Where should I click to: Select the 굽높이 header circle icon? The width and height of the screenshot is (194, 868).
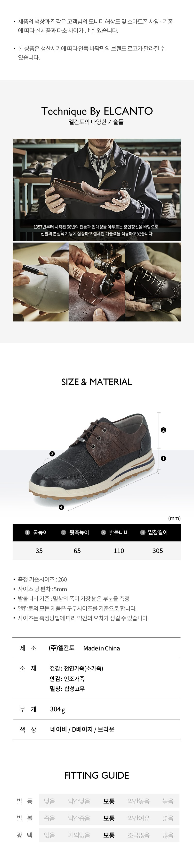28,532
